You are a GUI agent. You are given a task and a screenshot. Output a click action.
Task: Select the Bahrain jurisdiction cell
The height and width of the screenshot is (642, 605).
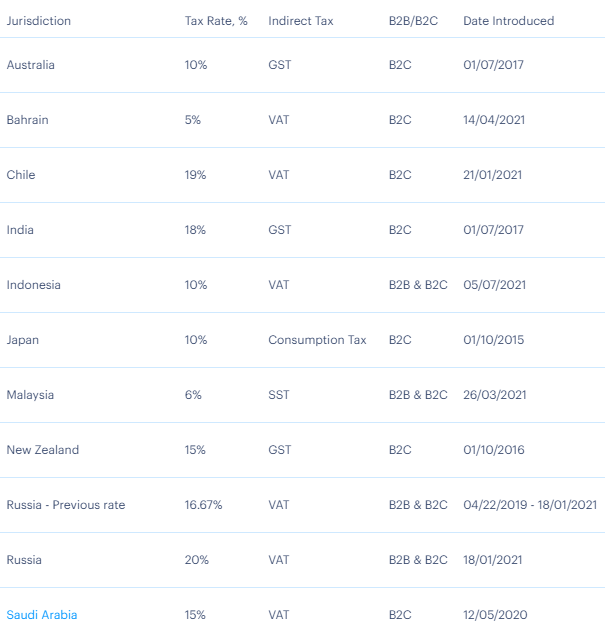[x=27, y=120]
